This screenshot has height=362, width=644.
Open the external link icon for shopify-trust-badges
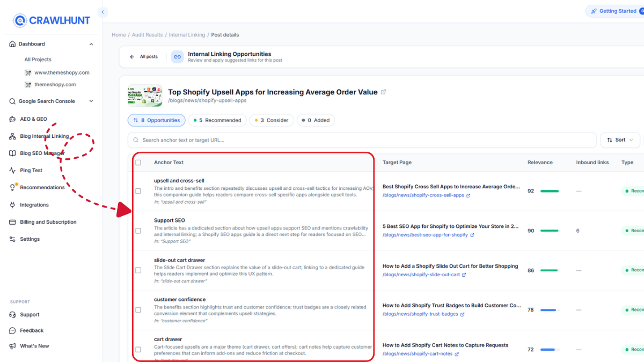point(462,314)
